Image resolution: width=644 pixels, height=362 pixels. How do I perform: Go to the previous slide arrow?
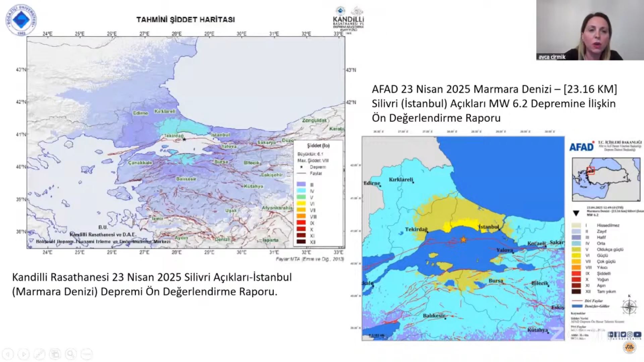point(8,354)
